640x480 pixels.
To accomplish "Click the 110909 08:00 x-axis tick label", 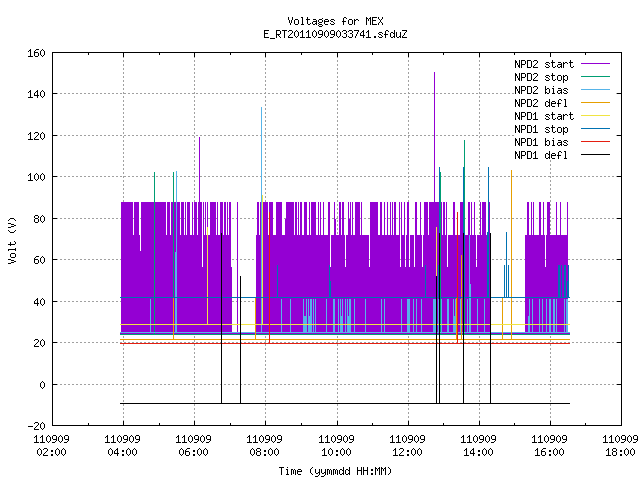I will coord(264,446).
